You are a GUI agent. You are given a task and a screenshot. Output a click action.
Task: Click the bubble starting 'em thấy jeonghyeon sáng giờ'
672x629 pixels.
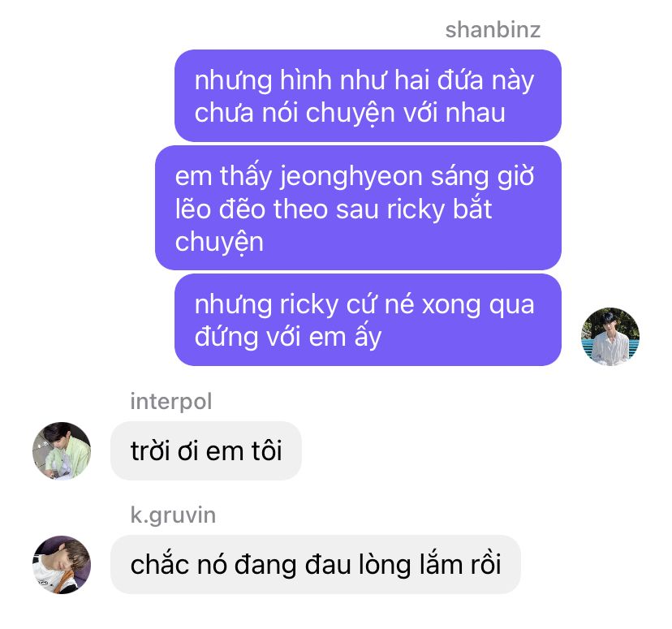point(358,208)
